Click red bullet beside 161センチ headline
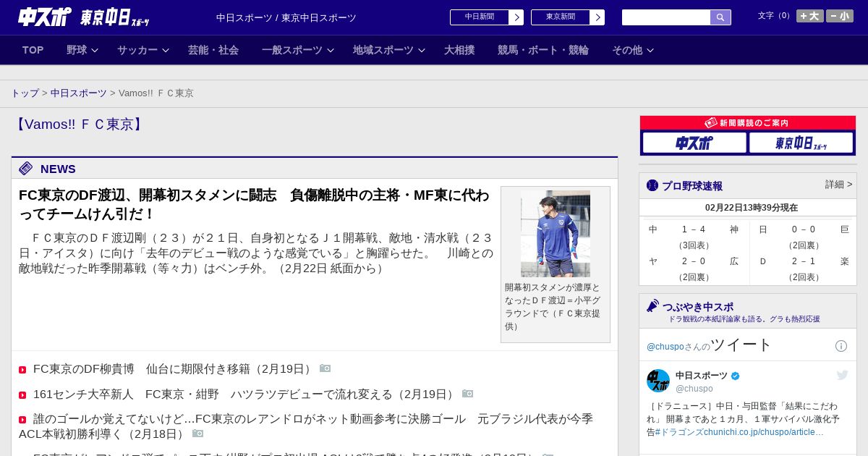868x456 pixels. pos(22,395)
